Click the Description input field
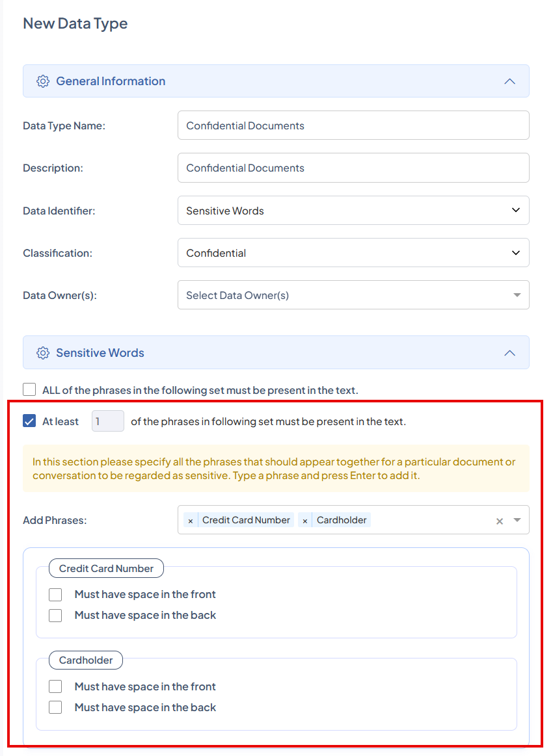Screen dimensions: 553x756 coord(353,168)
